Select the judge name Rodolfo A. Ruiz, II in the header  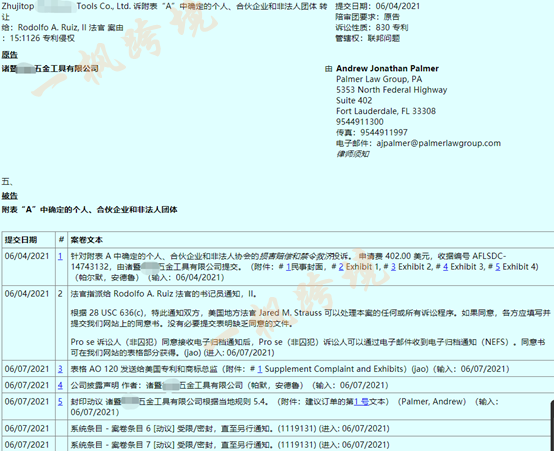pos(52,28)
